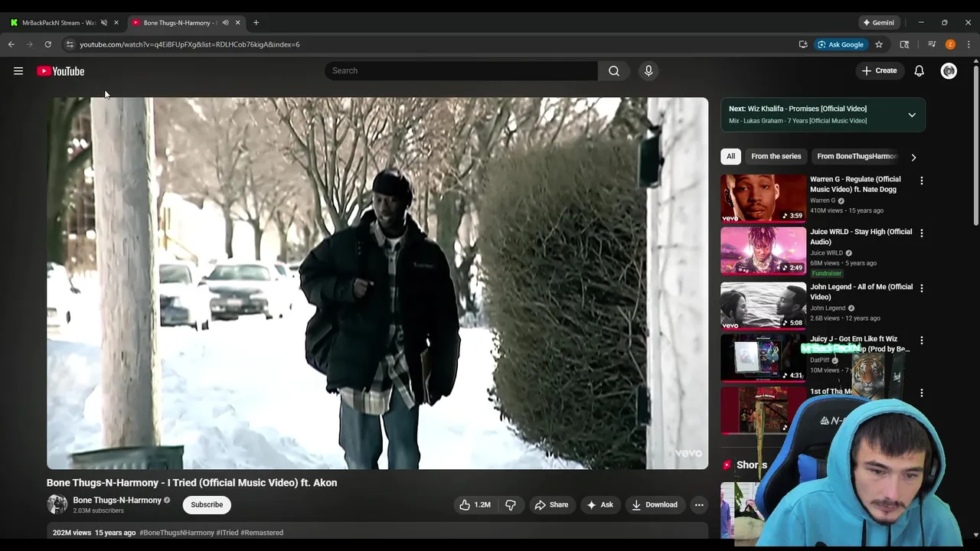Download the video
The image size is (980, 551).
pyautogui.click(x=655, y=505)
